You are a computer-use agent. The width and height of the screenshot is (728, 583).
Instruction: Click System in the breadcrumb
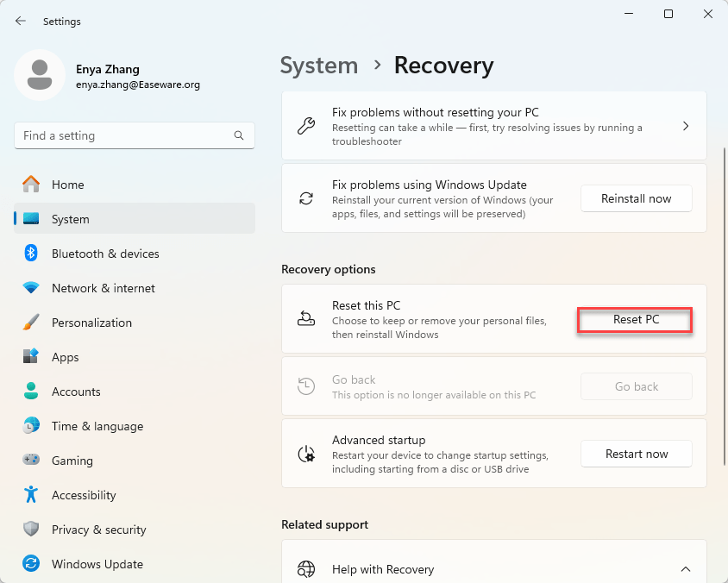pyautogui.click(x=319, y=66)
